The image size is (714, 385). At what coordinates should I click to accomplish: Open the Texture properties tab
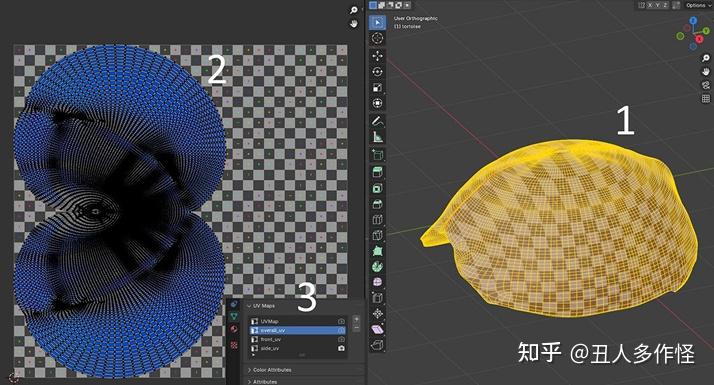coord(234,345)
